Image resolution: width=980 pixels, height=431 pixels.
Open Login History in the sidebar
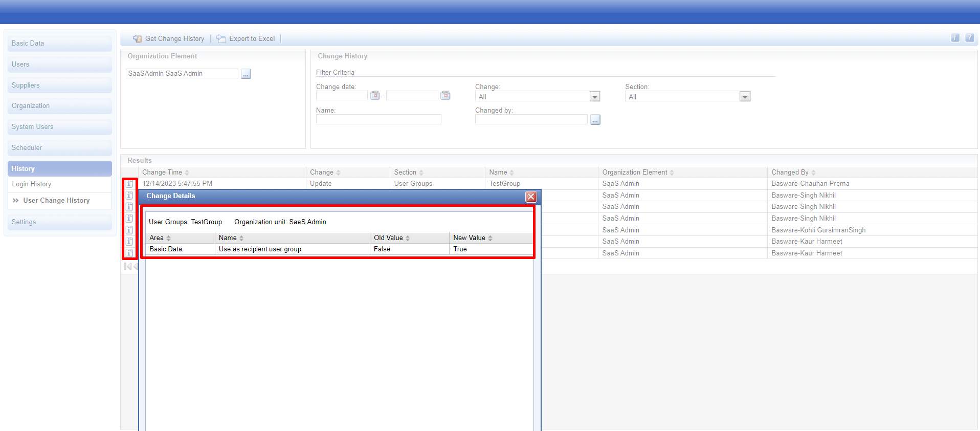tap(32, 184)
